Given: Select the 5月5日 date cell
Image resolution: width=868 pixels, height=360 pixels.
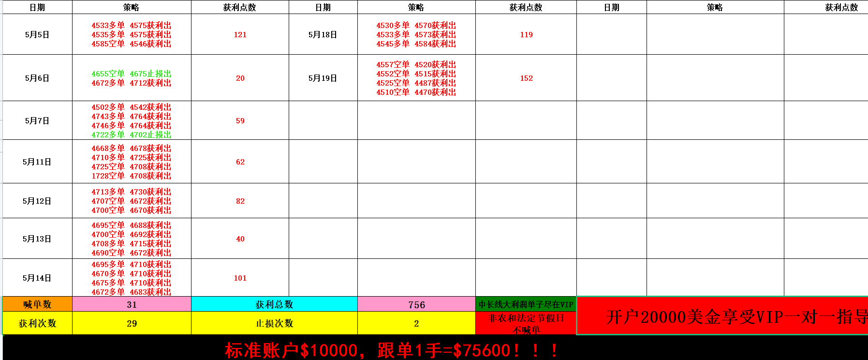Looking at the screenshot, I should click(x=37, y=34).
